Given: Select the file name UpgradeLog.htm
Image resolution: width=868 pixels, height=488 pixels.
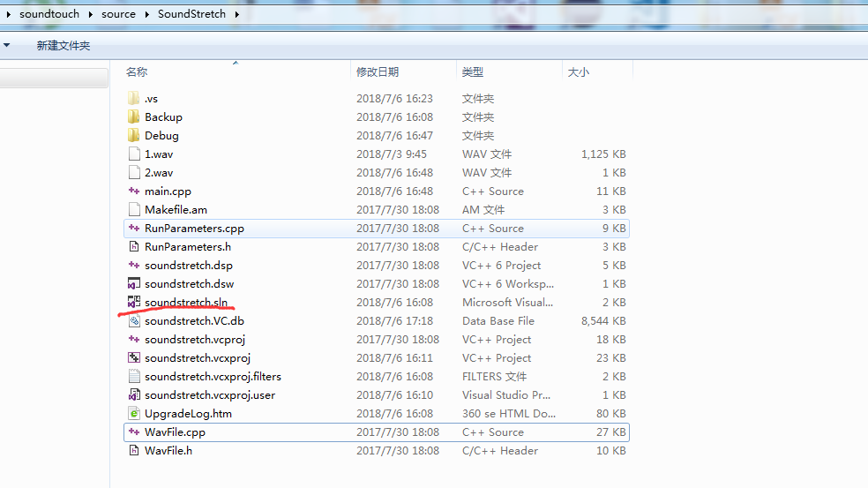Looking at the screenshot, I should pos(188,414).
